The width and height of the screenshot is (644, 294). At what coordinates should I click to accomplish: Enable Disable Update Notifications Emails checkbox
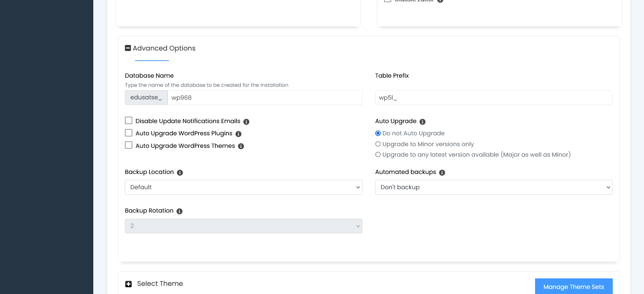click(129, 121)
